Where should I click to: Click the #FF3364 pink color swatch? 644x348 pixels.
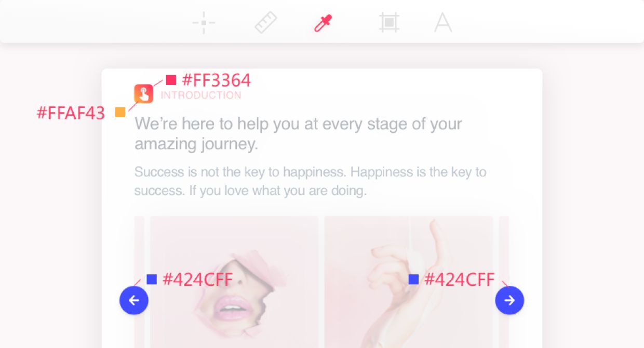[171, 80]
